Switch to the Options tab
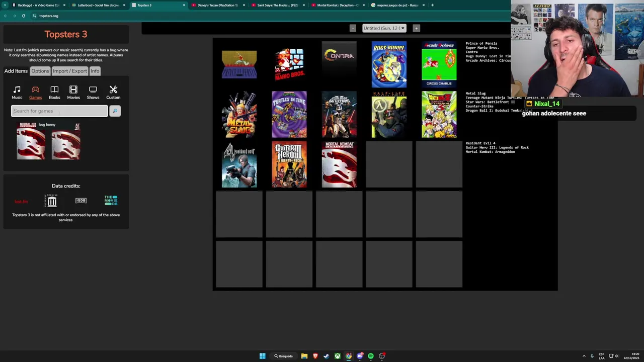 pos(40,71)
